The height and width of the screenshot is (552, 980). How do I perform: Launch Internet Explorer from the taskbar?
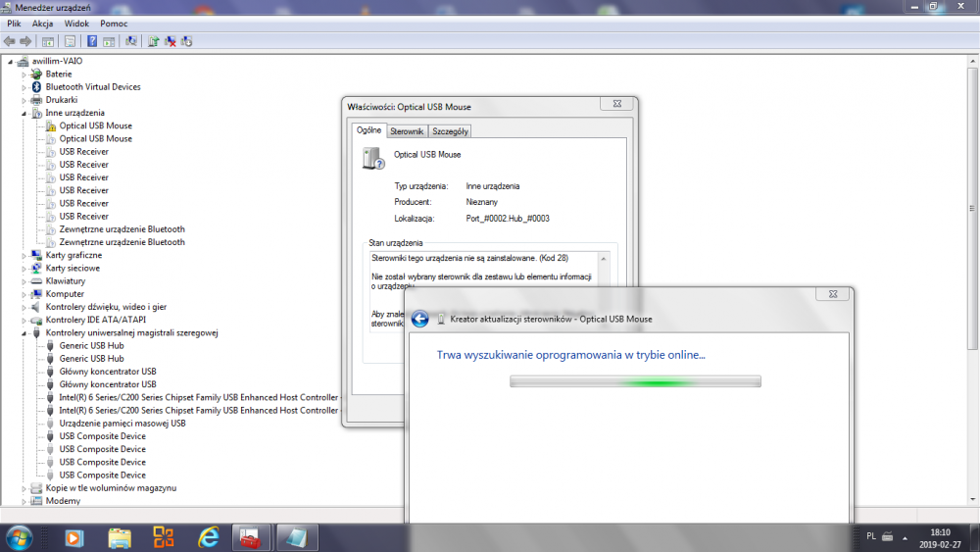[208, 537]
